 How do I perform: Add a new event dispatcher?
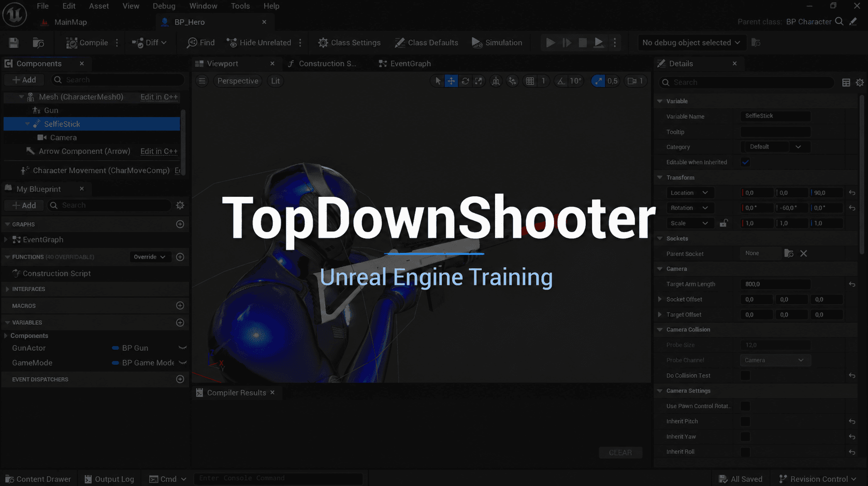point(180,379)
